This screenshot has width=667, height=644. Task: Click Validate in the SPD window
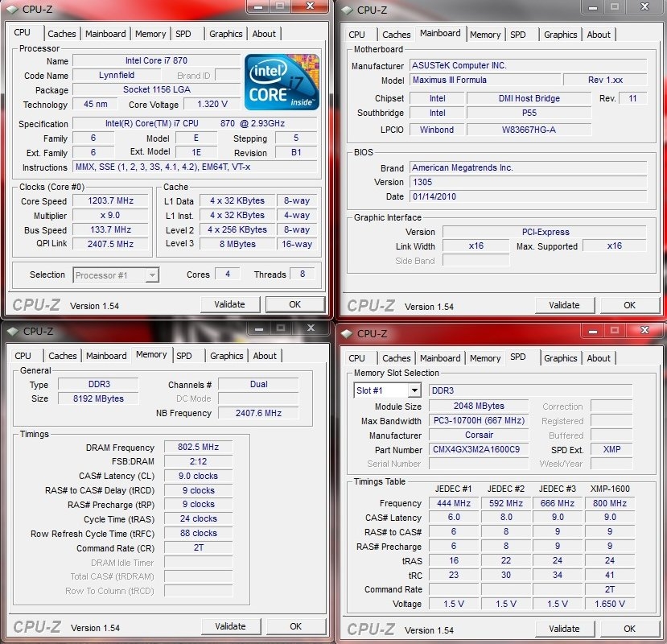(x=565, y=629)
